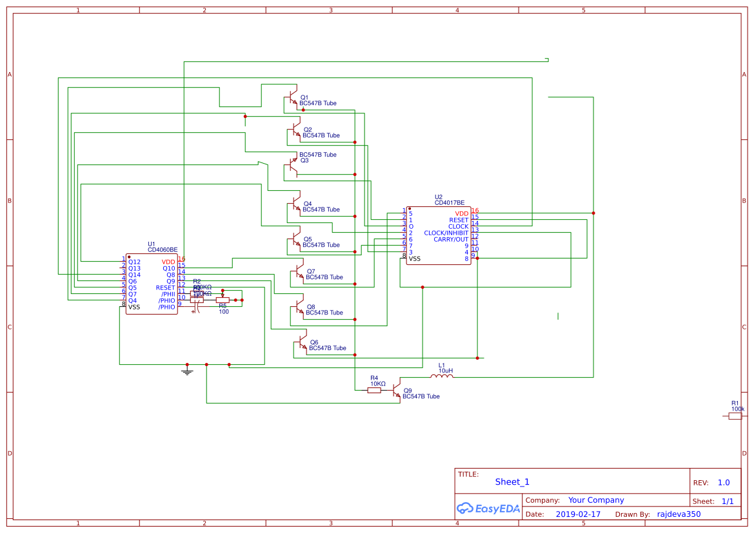Click the RESET pin label on U1
The width and height of the screenshot is (756, 533).
pyautogui.click(x=164, y=288)
